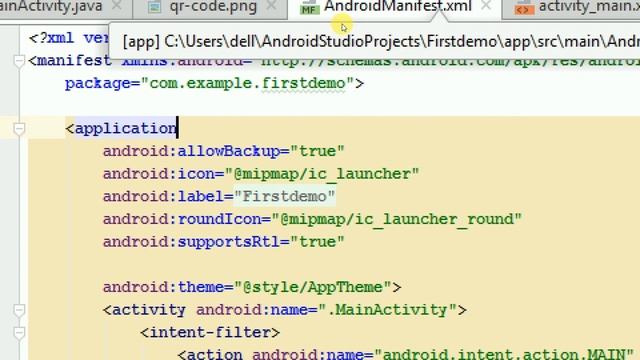Click the "@mipmap/ic_launcher" icon value
This screenshot has height=360, width=640.
322,174
